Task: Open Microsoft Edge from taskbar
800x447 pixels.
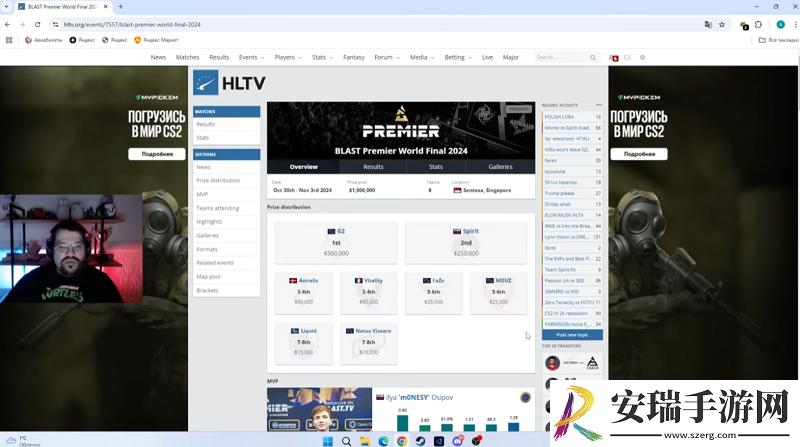Action: pos(383,441)
